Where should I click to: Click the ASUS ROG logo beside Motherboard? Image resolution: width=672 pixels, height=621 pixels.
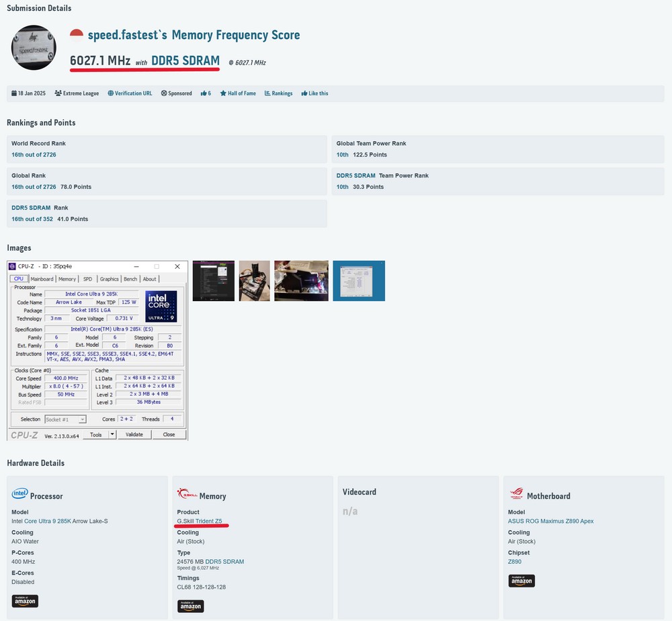click(516, 494)
